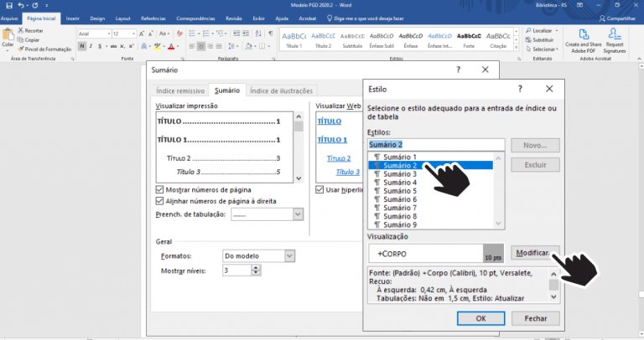The height and width of the screenshot is (340, 644).
Task: Clear all formatting eraser icon
Action: (179, 33)
